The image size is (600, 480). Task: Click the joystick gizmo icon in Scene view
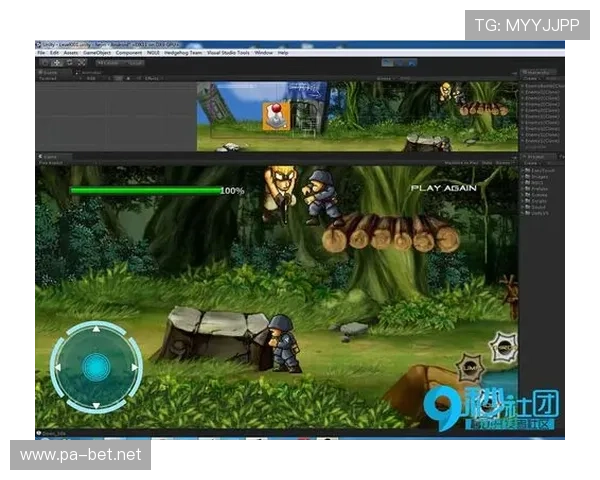tap(276, 116)
